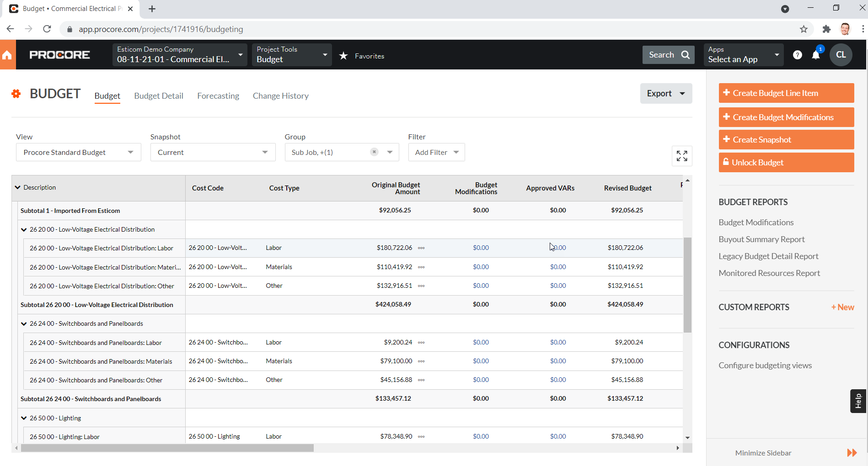Click the Revised Budget column header
This screenshot has height=466, width=868.
tap(627, 188)
